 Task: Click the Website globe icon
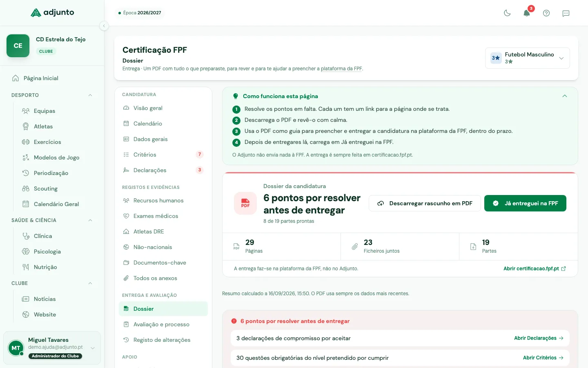(26, 314)
